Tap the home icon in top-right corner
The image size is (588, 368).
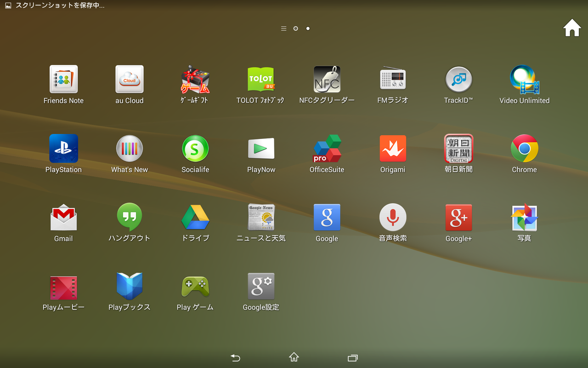(x=572, y=28)
